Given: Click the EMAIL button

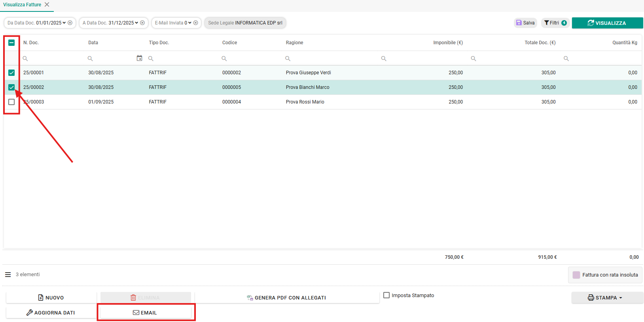Looking at the screenshot, I should (x=146, y=313).
